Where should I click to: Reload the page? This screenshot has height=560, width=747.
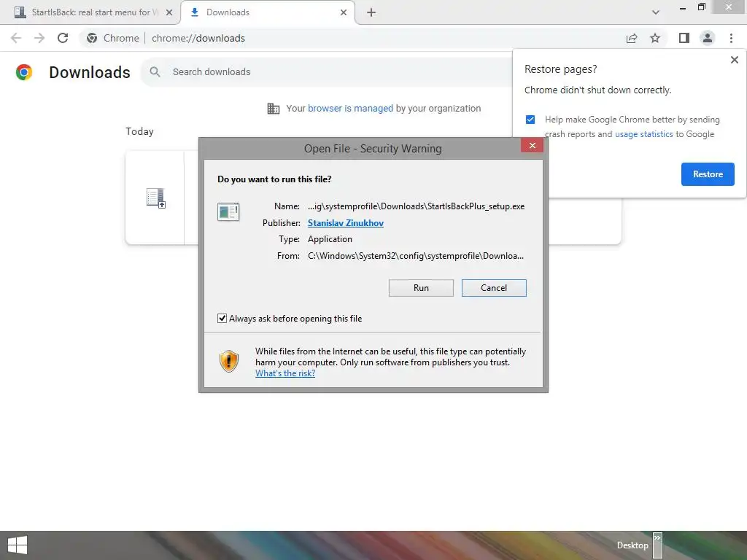[63, 38]
